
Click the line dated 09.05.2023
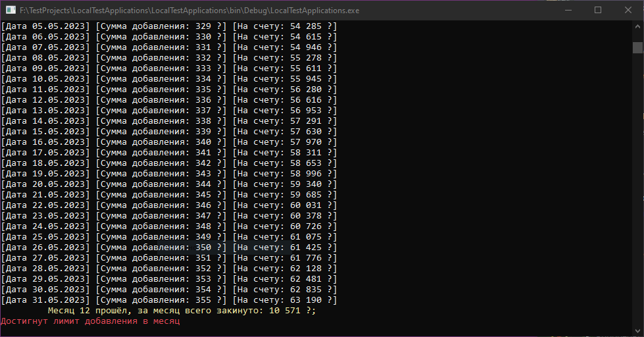tap(169, 68)
